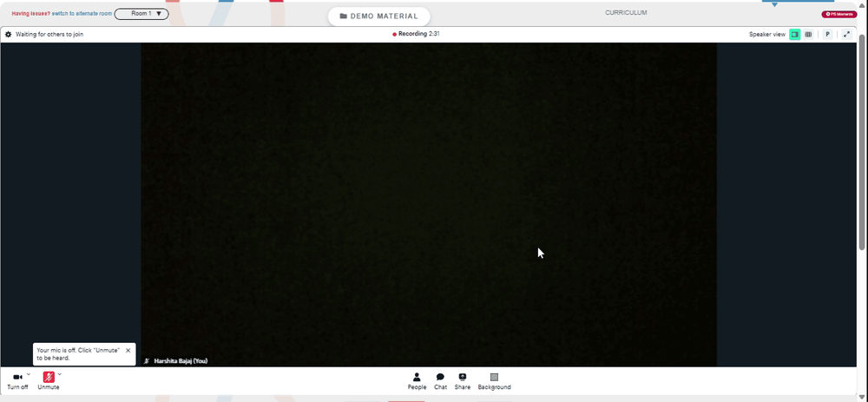The image size is (868, 402).
Task: Click the PS Moments button
Action: [839, 15]
